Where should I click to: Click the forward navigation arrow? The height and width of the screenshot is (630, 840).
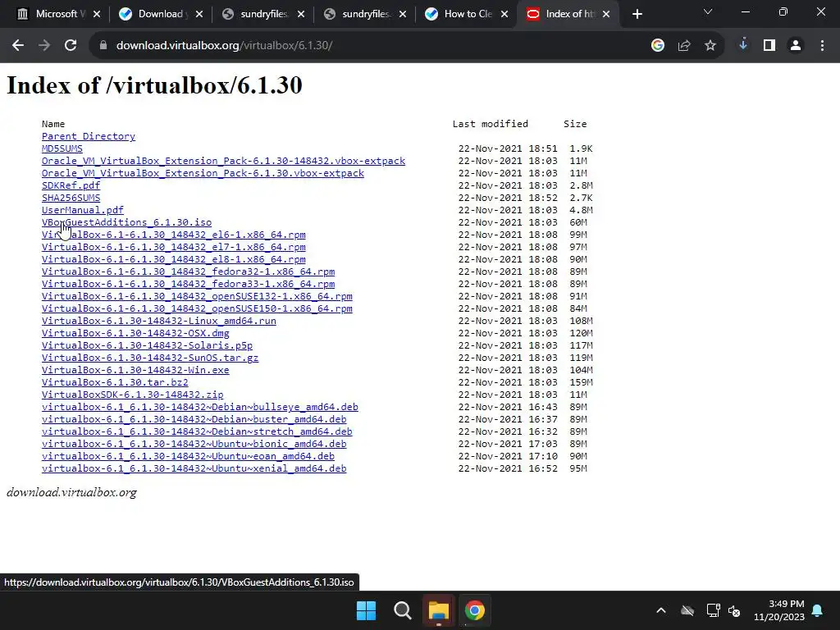coord(44,46)
